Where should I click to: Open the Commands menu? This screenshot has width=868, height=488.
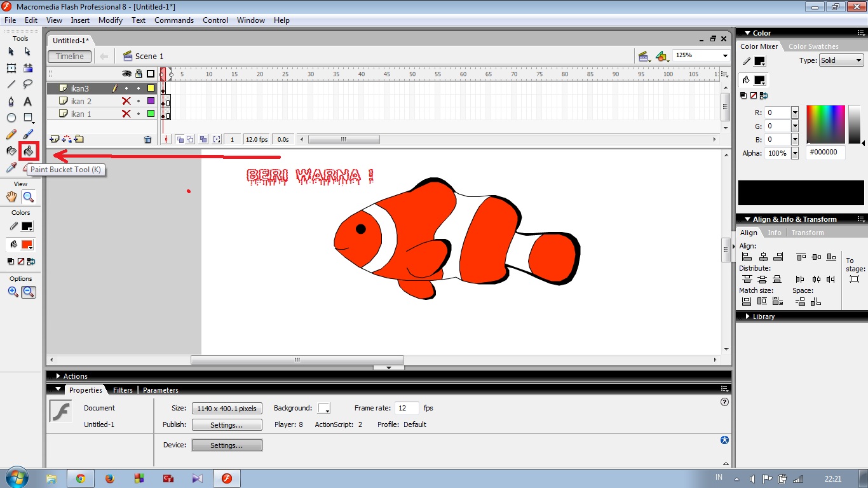tap(174, 20)
